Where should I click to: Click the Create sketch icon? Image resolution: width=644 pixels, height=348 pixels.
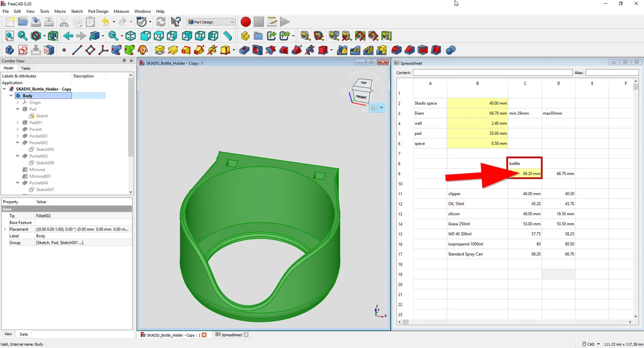point(23,50)
